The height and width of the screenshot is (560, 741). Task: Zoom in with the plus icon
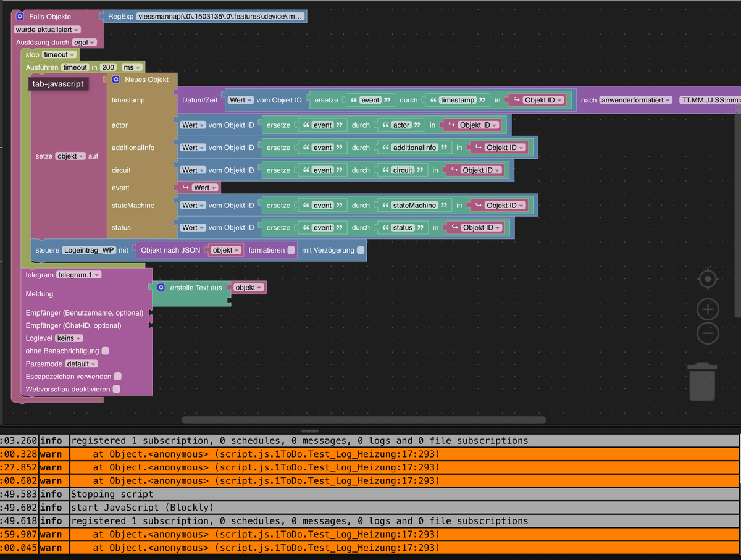(708, 309)
